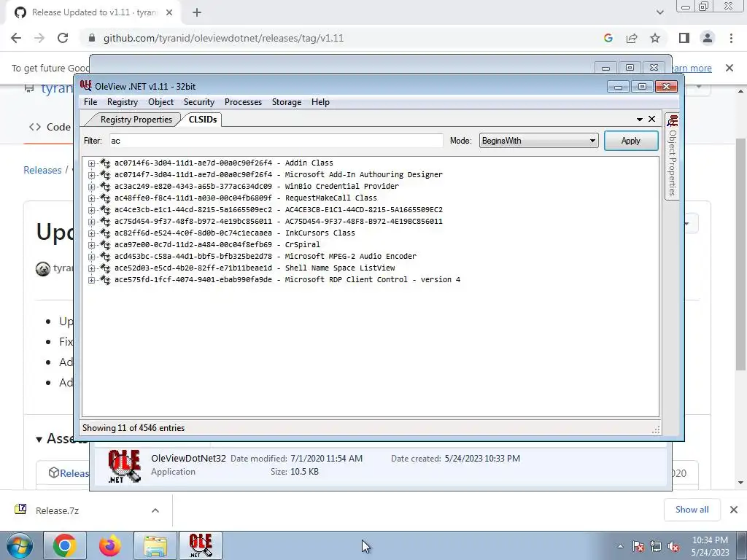Click into the Filter text field
747x560 pixels.
coord(276,141)
